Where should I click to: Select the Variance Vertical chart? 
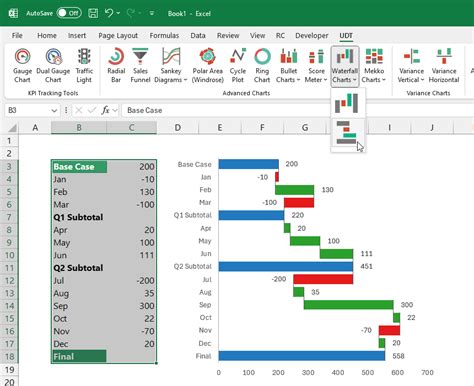pyautogui.click(x=411, y=66)
